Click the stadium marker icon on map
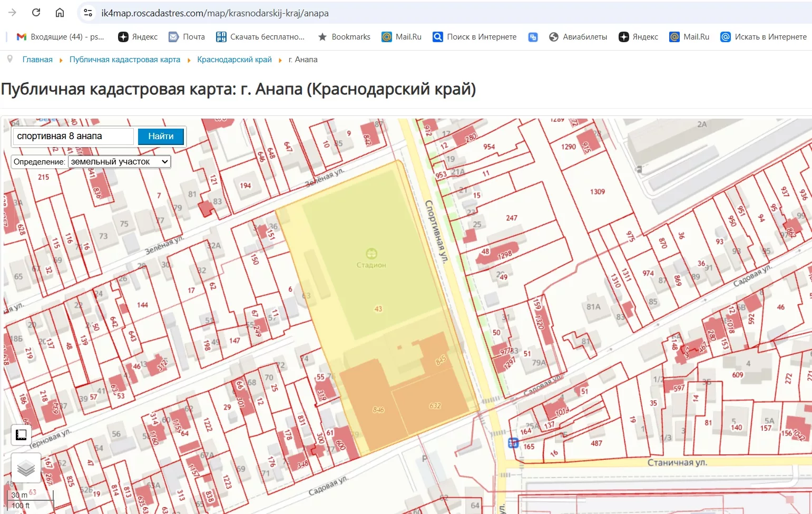The width and height of the screenshot is (812, 514). [x=371, y=254]
